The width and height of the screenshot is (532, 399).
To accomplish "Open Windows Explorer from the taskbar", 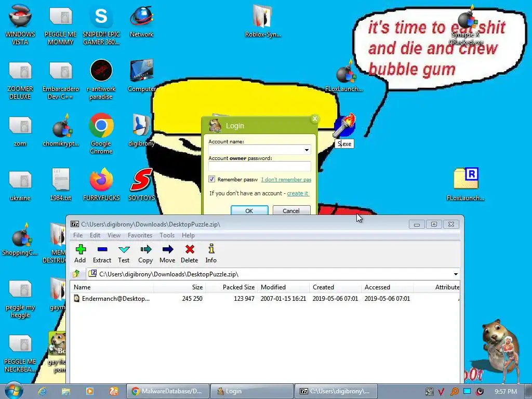I will click(x=66, y=391).
